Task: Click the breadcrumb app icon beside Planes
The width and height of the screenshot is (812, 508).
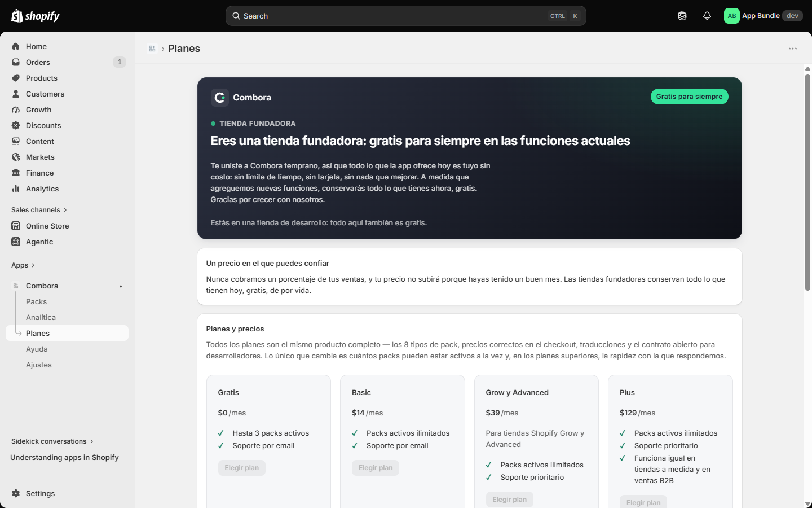Action: (x=152, y=49)
